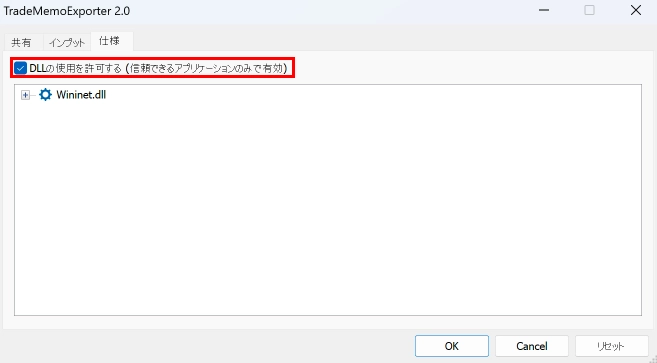Click the maximize window button
The image size is (657, 363).
[x=590, y=10]
